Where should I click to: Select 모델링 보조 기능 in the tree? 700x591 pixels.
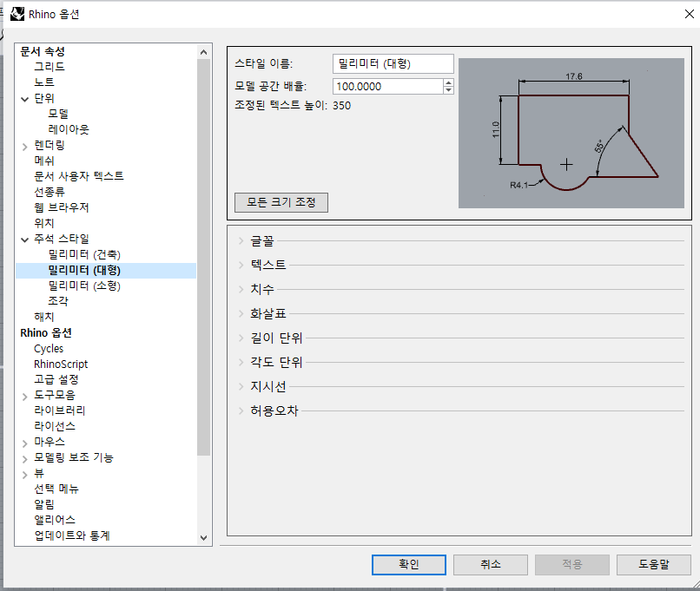coord(74,457)
